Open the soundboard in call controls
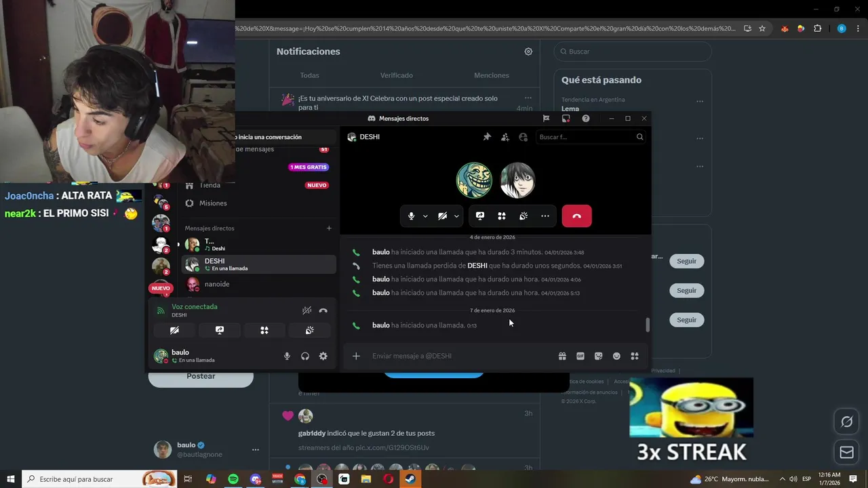Viewport: 868px width, 488px height. (524, 216)
